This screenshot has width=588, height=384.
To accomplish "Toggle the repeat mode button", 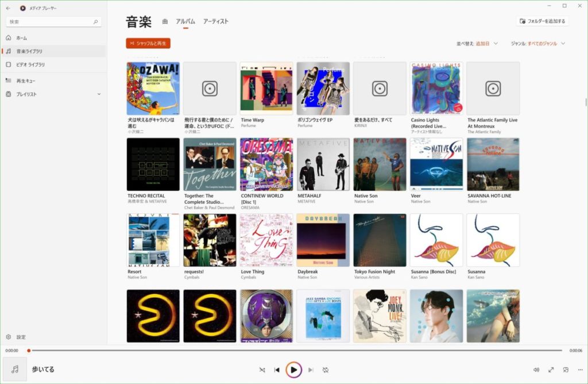I will pyautogui.click(x=326, y=370).
